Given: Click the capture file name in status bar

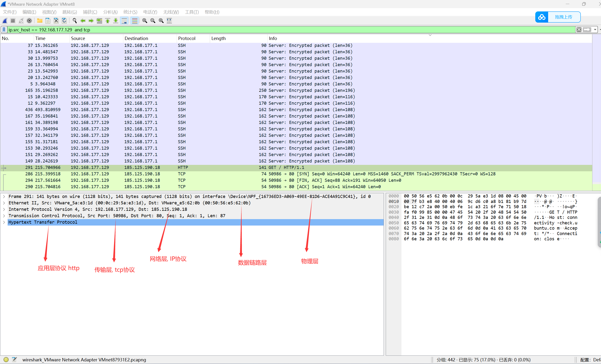Looking at the screenshot, I should pyautogui.click(x=84, y=360).
